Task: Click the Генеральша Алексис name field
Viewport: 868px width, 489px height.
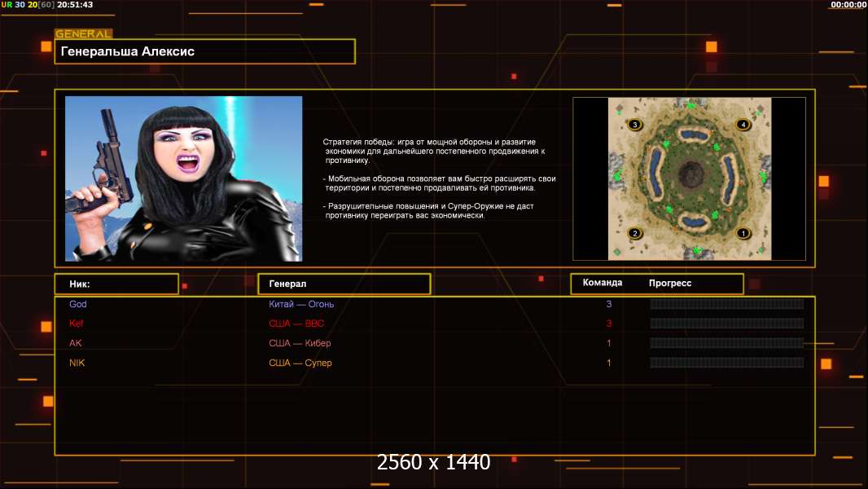Action: (205, 51)
